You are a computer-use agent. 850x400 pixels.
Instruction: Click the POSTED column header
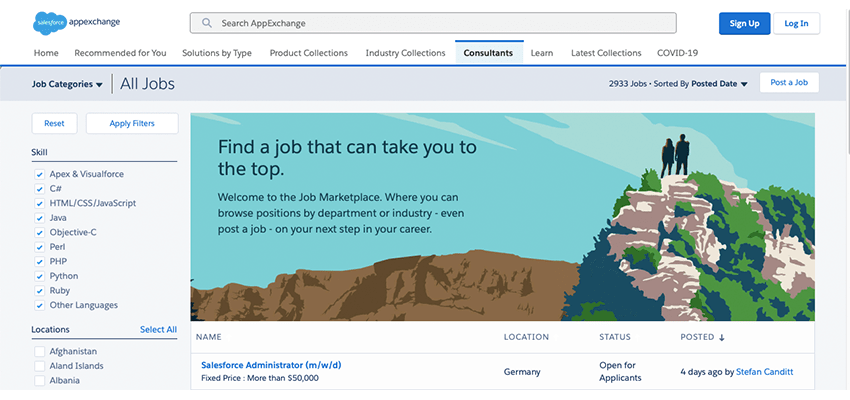[697, 337]
